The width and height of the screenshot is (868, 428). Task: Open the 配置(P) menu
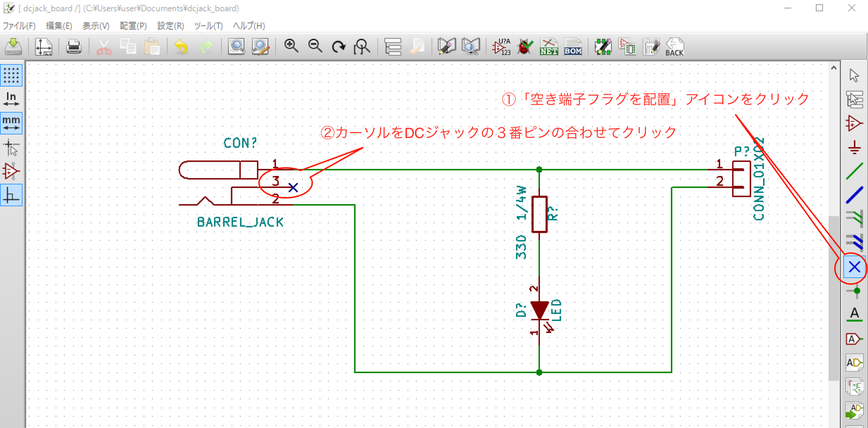click(133, 26)
